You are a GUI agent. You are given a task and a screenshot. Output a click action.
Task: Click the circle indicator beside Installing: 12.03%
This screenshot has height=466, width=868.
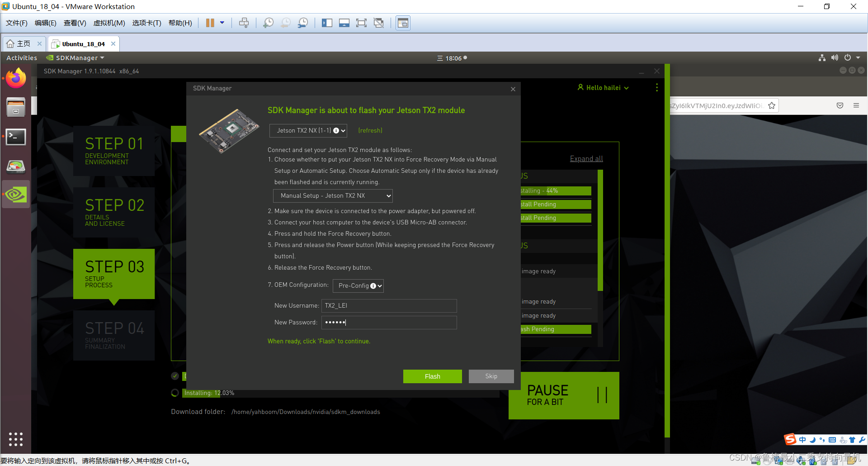[x=175, y=393]
